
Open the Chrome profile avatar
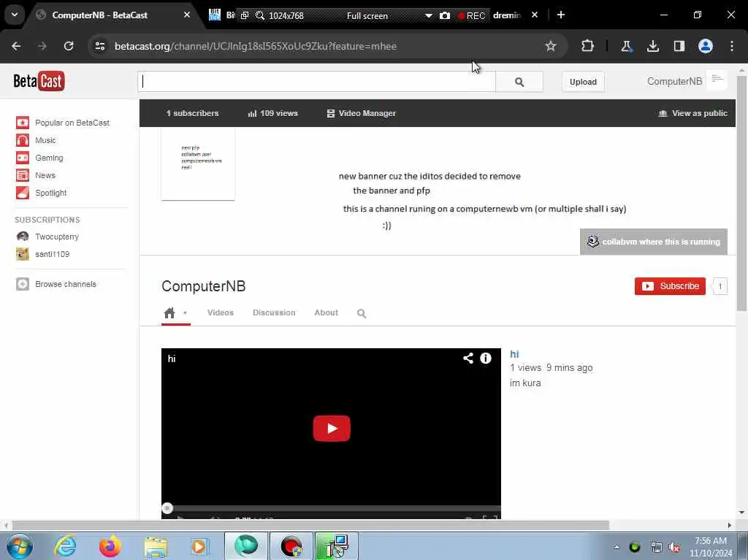[x=706, y=46]
